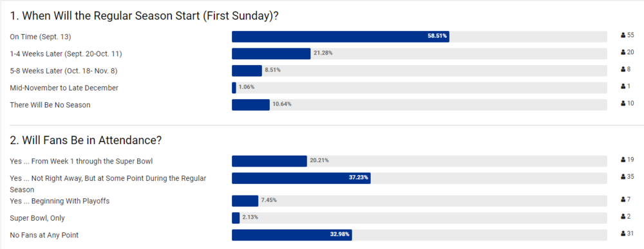Screen dimensions: 644x249
Task: Select Yes Beginning With Playoffs label
Action: 59,201
